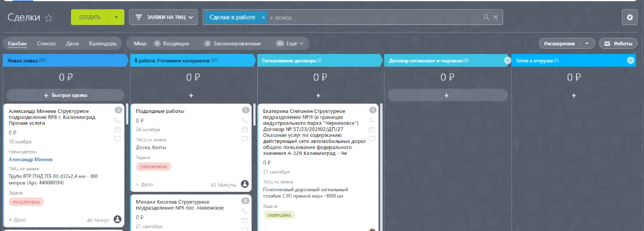Image resolution: width=644 pixels, height=231 pixels.
Task: Open the Александр Минеев observer link
Action: pos(31,159)
